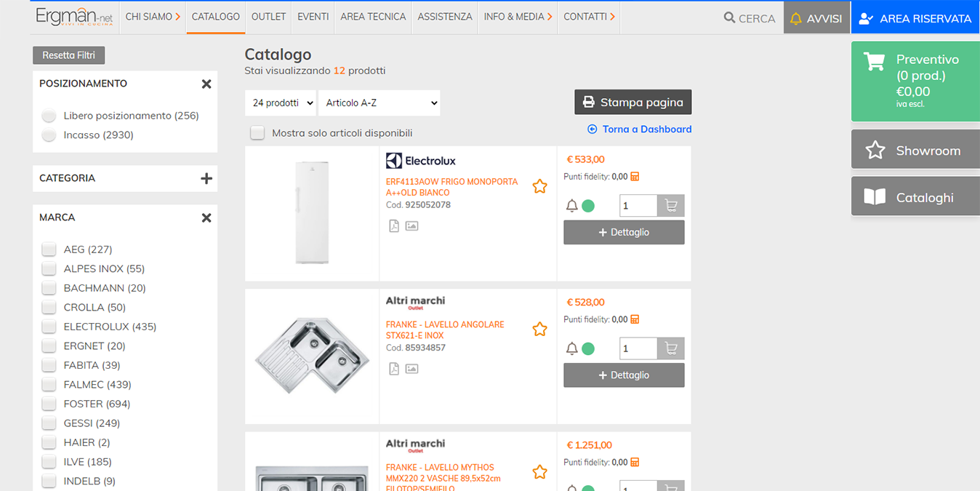Go to the OUTLET section

pyautogui.click(x=269, y=17)
